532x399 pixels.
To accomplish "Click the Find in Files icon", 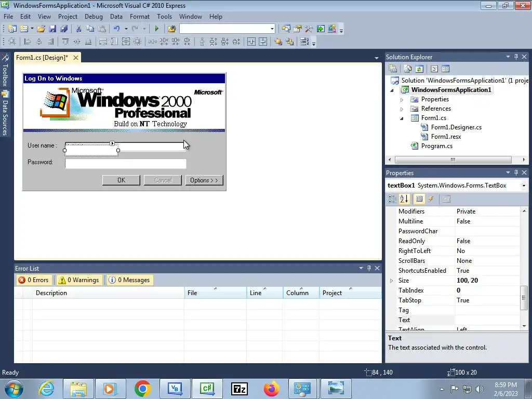I will click(171, 29).
